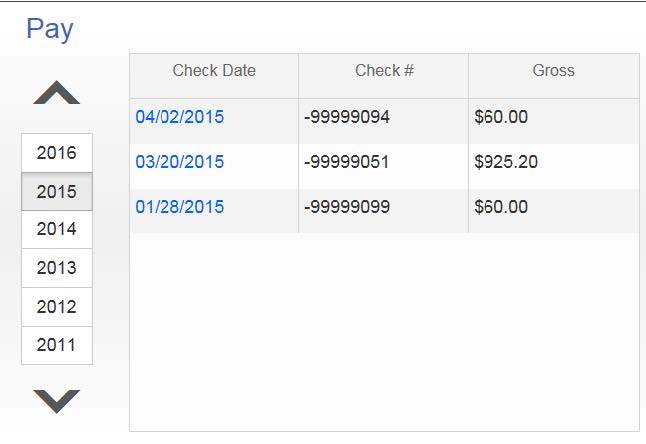Sort by the Gross column header
This screenshot has width=646, height=444.
553,71
